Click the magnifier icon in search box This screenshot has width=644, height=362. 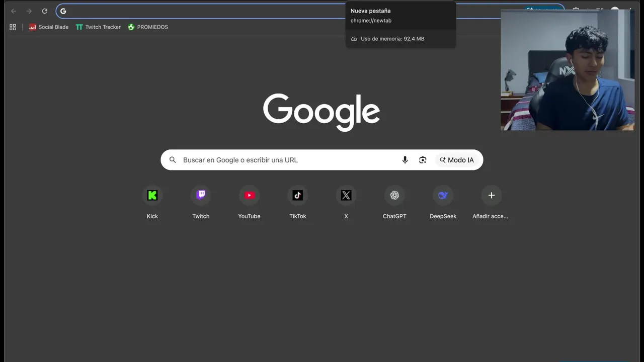(173, 160)
